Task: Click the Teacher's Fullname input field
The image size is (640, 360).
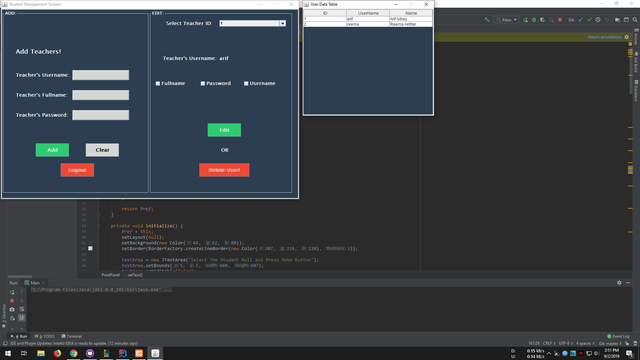Action: (x=101, y=95)
